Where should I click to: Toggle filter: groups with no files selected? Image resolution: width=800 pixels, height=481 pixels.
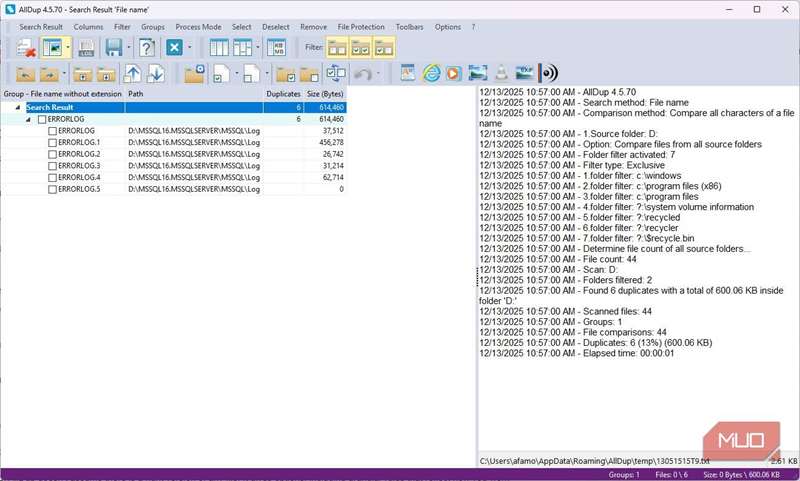(x=337, y=48)
